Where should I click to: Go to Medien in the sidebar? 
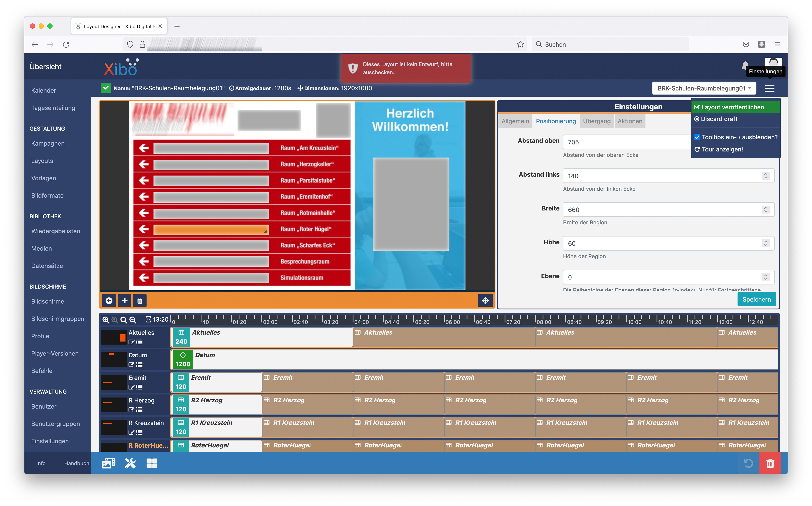(41, 248)
